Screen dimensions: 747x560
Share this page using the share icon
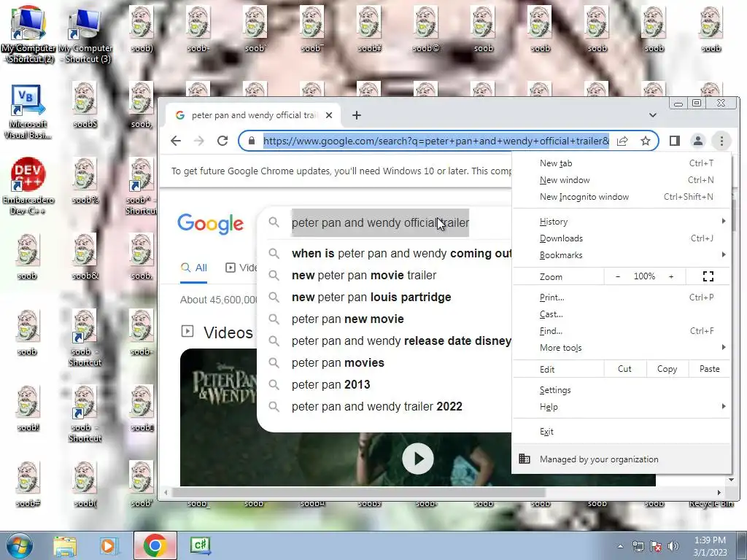pyautogui.click(x=622, y=141)
